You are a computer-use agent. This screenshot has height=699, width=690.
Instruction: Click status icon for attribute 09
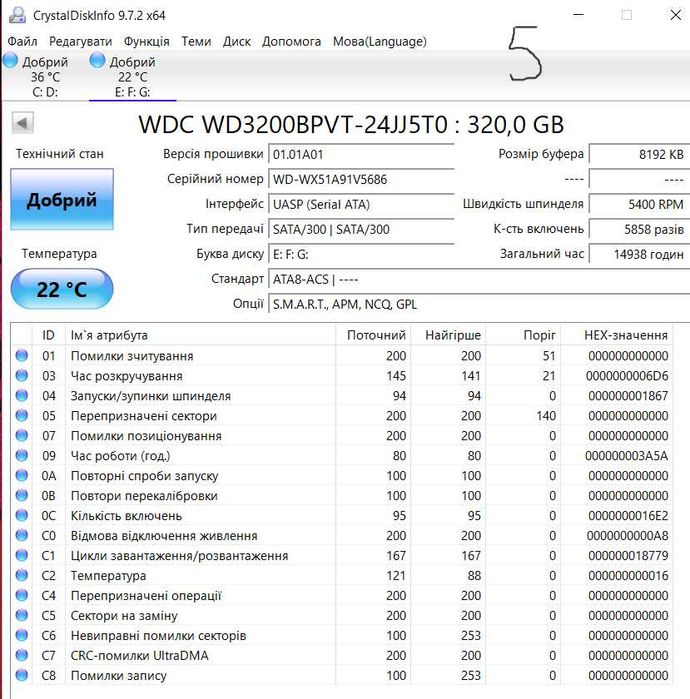click(x=21, y=455)
